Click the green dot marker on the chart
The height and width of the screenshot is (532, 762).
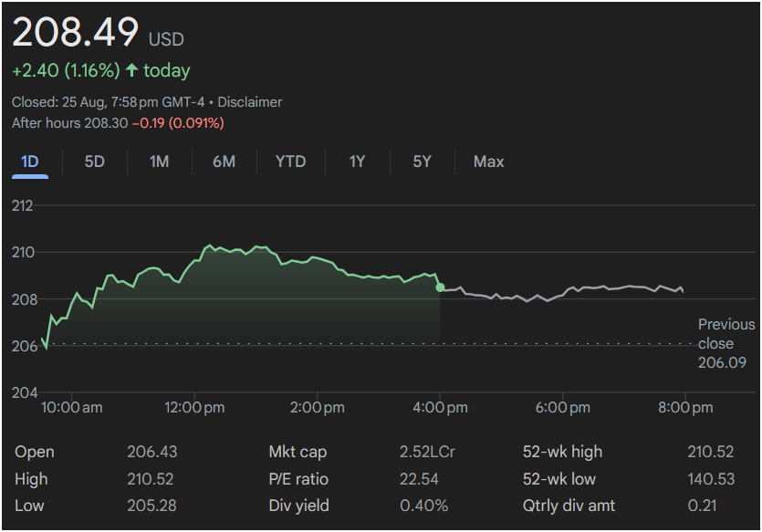pos(441,287)
